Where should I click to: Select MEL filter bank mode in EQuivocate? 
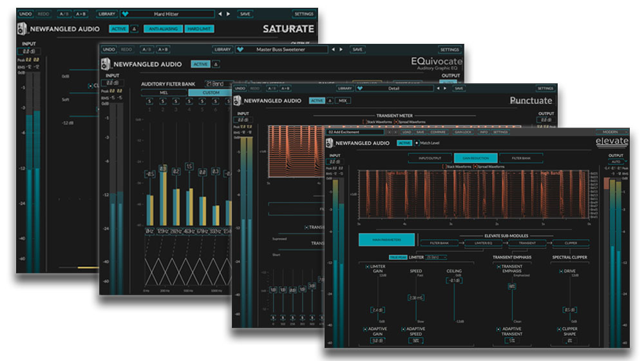click(x=164, y=93)
